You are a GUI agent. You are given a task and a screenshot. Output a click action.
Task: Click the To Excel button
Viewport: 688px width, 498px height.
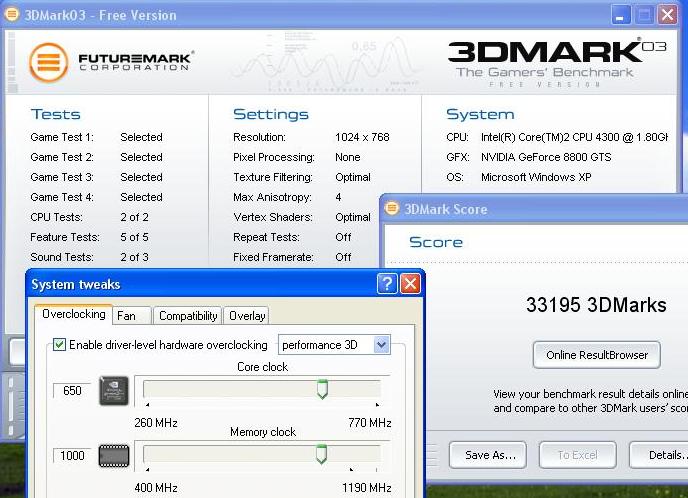tap(577, 455)
